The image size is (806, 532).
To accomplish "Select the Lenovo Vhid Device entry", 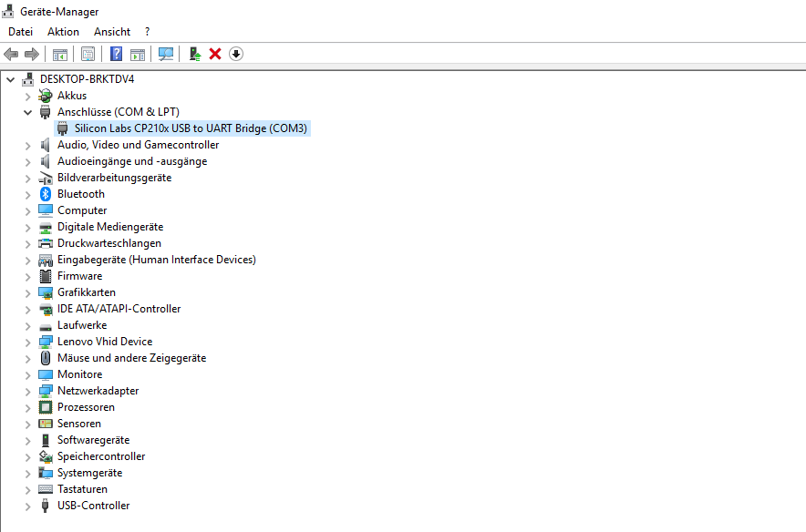I will [x=105, y=342].
